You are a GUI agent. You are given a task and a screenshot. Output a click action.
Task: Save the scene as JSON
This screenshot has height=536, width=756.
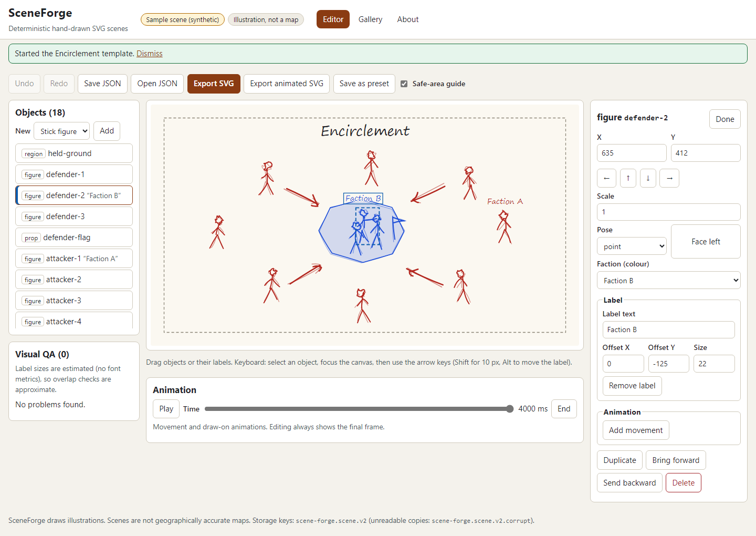pos(102,84)
